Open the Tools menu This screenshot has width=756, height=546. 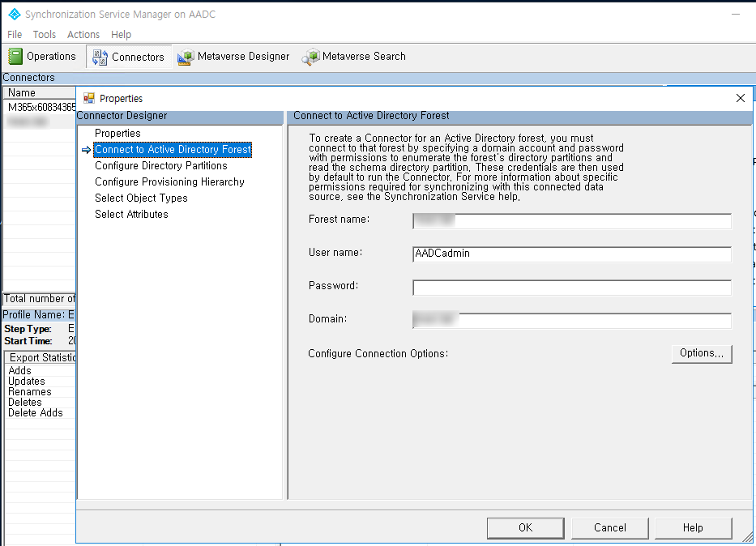click(45, 35)
